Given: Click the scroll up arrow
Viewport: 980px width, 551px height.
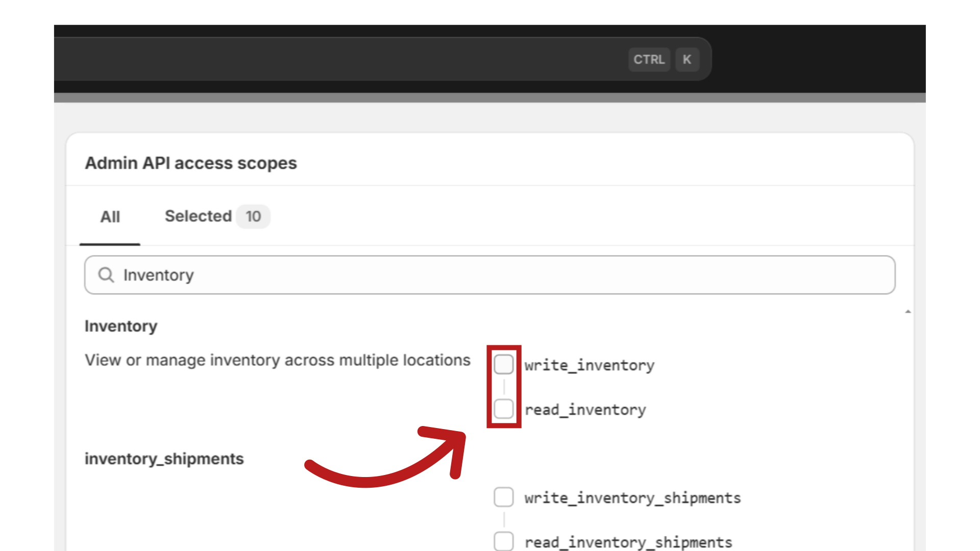Looking at the screenshot, I should tap(908, 311).
